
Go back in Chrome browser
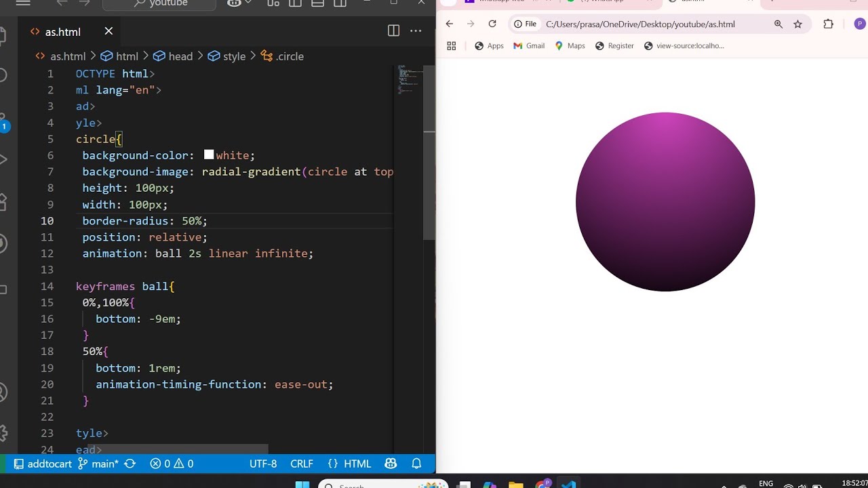point(449,24)
